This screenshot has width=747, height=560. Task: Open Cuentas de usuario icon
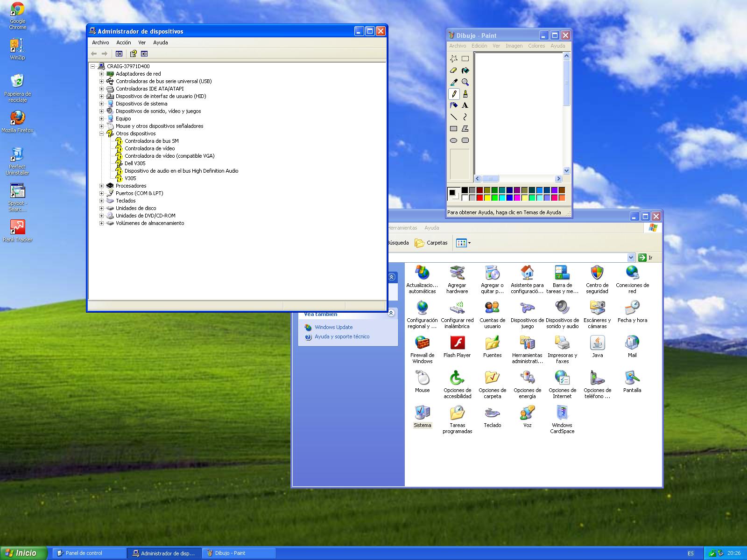point(492,315)
